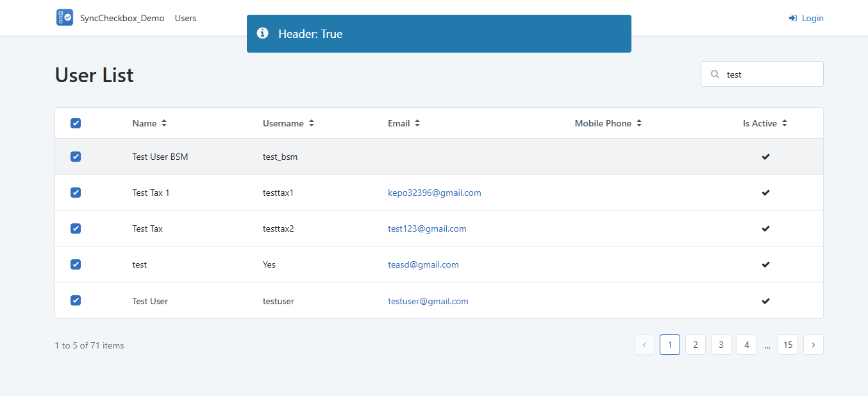Viewport: 868px width, 396px height.
Task: Open email link test123@gmail.com
Action: (x=427, y=228)
